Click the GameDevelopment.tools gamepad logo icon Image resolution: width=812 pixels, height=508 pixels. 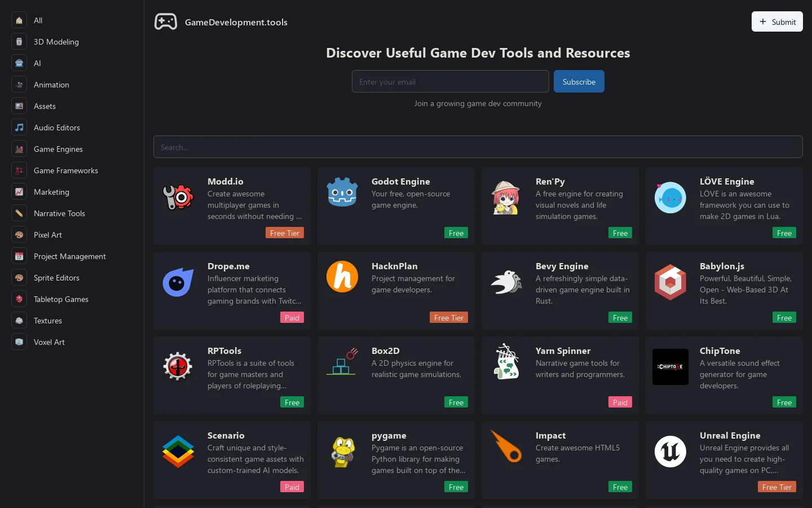[166, 22]
